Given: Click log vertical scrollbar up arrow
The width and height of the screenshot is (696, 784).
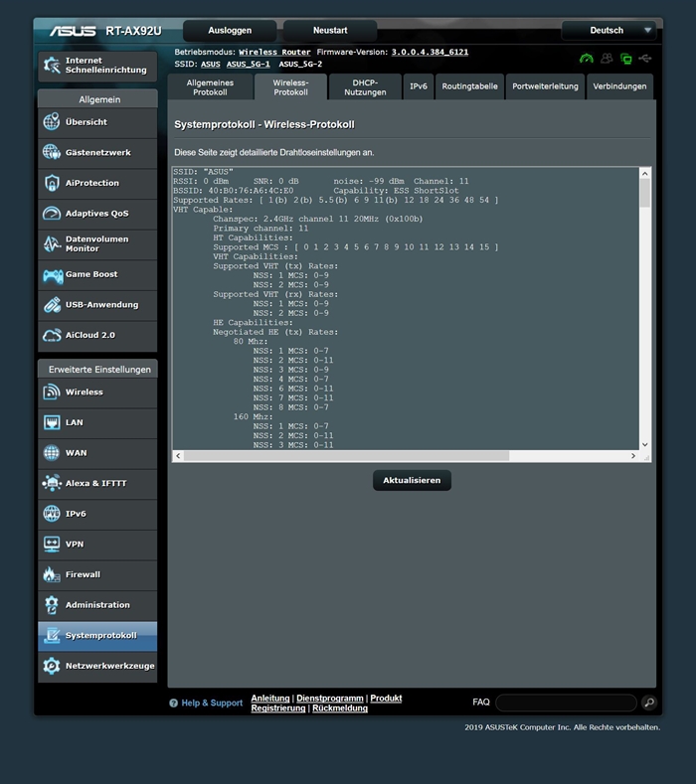Looking at the screenshot, I should pyautogui.click(x=645, y=174).
